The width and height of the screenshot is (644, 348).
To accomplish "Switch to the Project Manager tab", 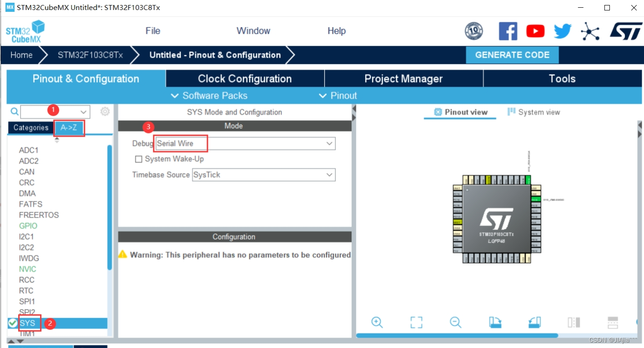I will 403,79.
